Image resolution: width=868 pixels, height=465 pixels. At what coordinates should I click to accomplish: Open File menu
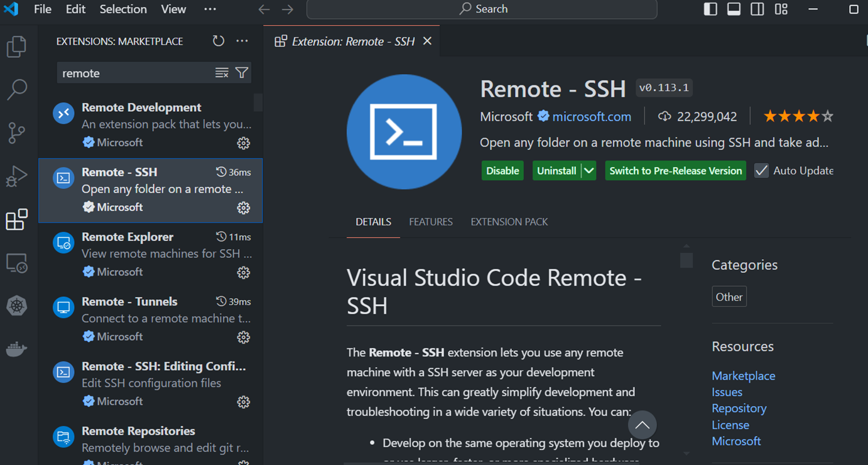pyautogui.click(x=43, y=9)
